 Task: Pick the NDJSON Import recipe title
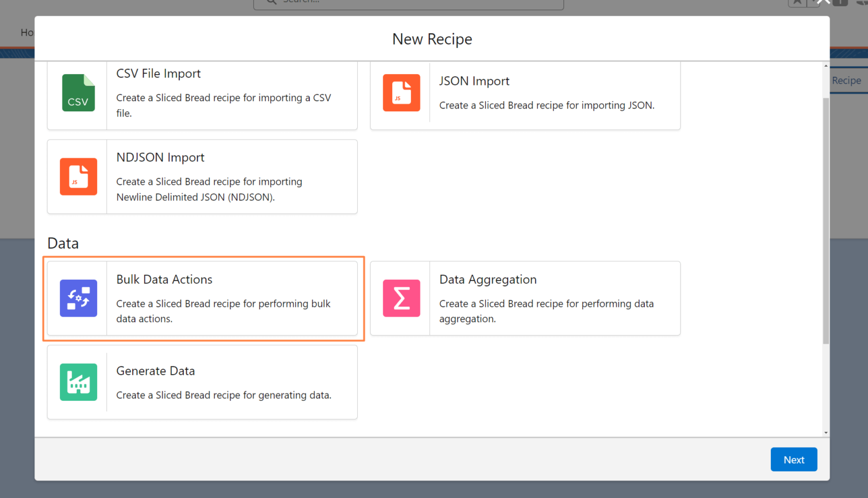point(160,157)
